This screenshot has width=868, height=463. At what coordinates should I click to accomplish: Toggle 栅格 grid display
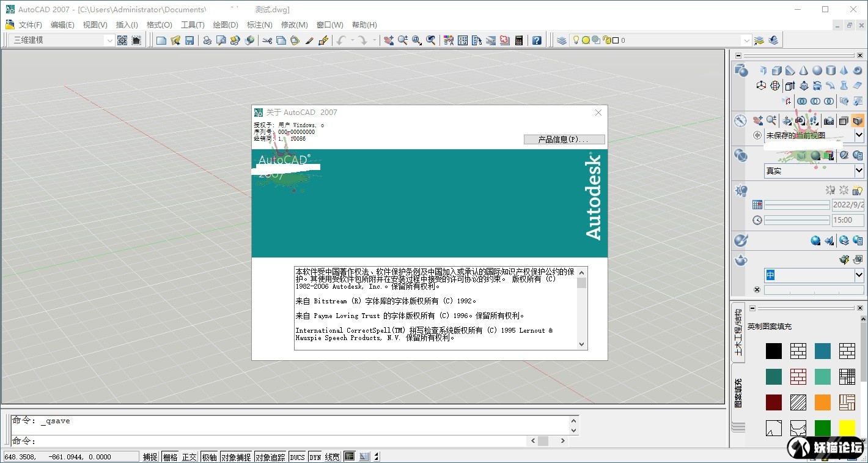170,457
